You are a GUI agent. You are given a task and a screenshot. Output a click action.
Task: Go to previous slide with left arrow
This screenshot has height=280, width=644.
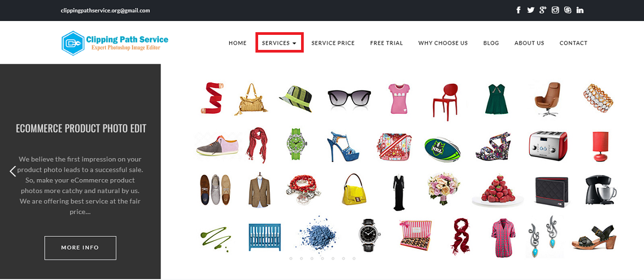[x=13, y=171]
